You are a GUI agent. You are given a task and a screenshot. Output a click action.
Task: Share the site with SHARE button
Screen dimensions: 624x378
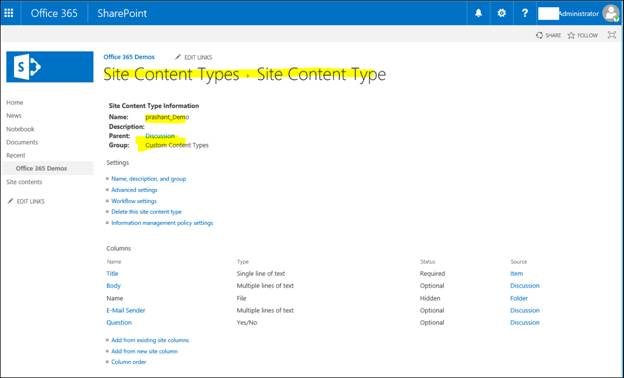click(548, 35)
